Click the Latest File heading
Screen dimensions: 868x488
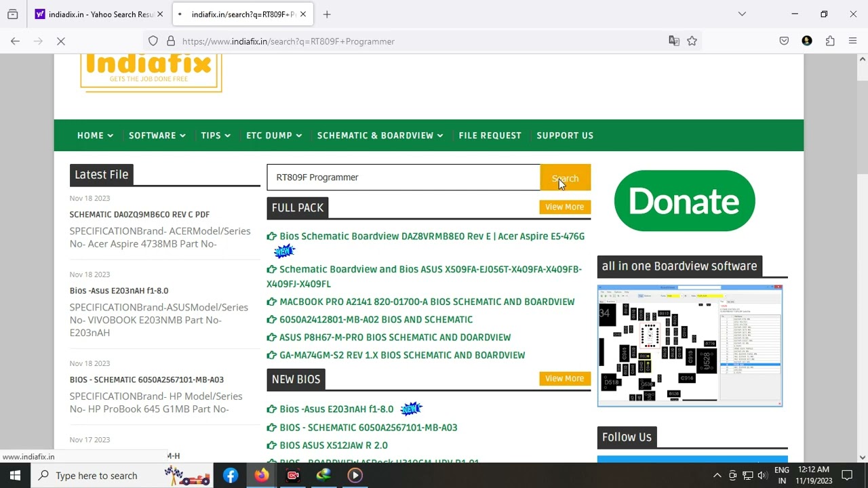[x=102, y=175]
